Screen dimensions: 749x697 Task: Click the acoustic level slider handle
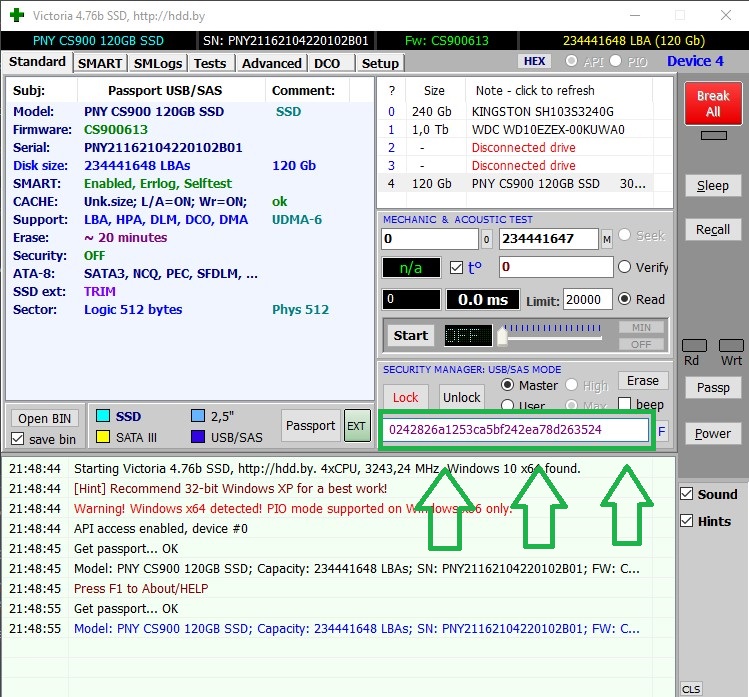coord(502,336)
